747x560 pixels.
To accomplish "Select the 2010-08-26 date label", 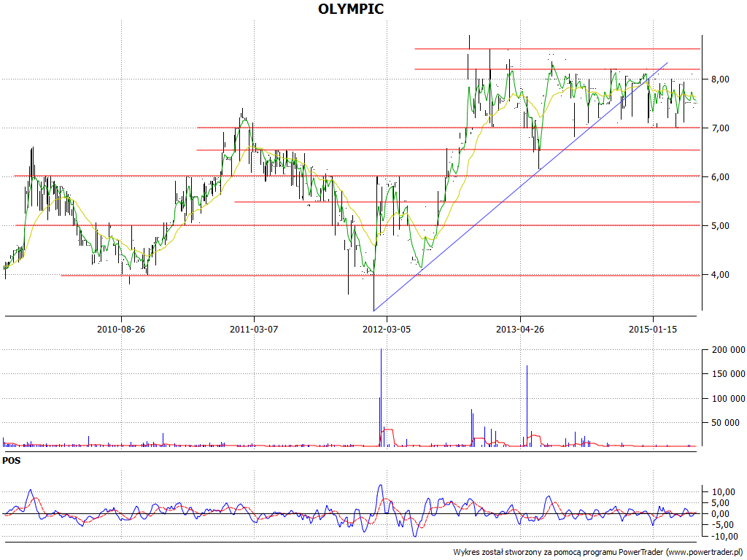I will (121, 329).
